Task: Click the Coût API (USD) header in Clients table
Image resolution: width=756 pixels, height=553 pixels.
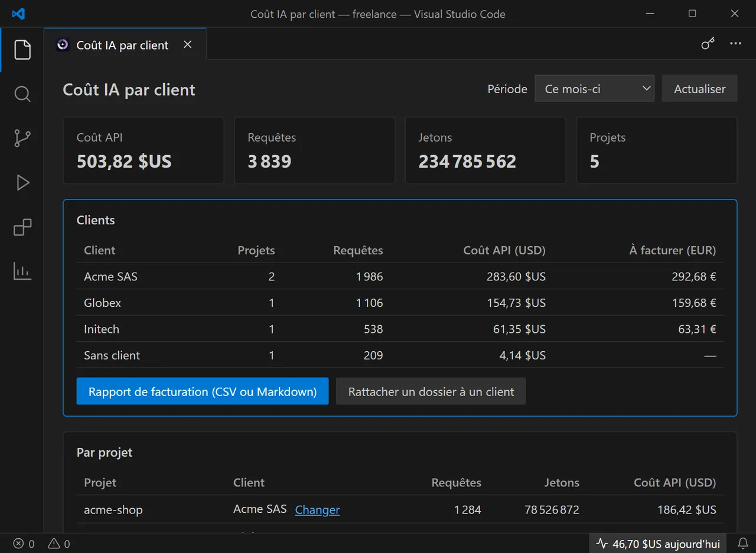Action: coord(504,250)
